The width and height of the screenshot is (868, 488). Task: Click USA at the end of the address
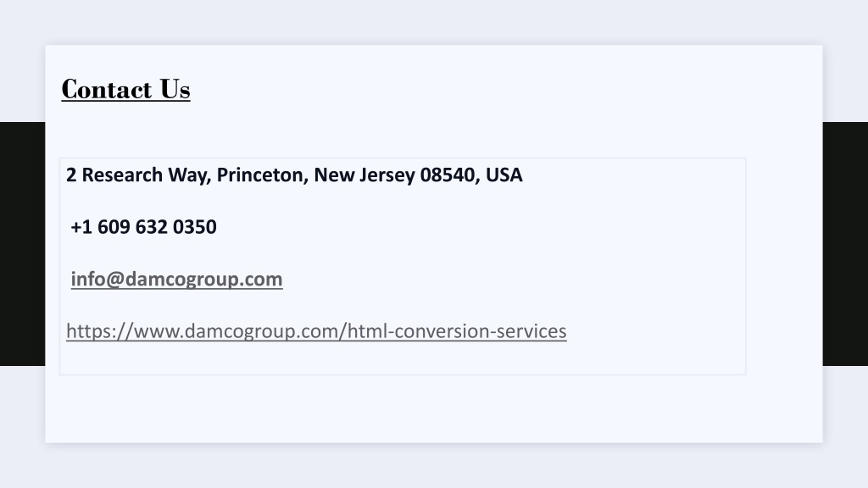tap(504, 175)
